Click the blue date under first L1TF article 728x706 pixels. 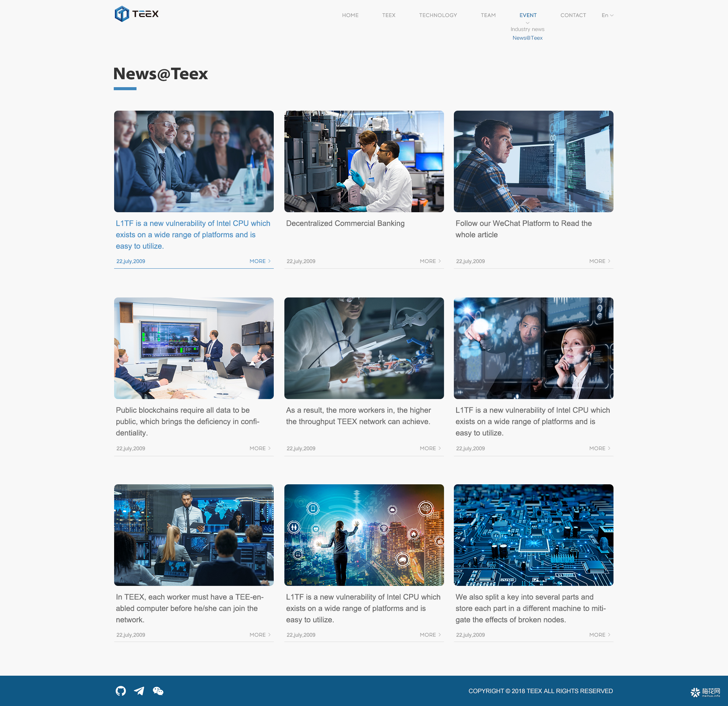pyautogui.click(x=131, y=261)
